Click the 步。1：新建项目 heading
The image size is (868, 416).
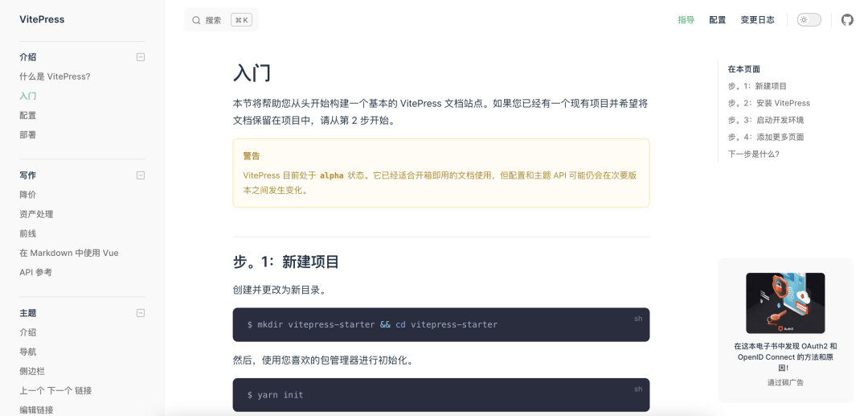[x=285, y=262]
